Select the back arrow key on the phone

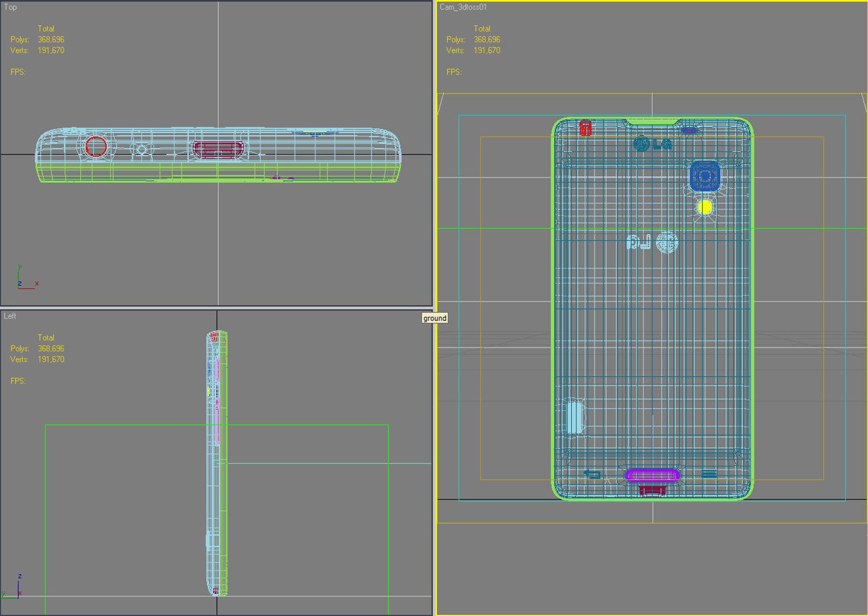pos(592,475)
